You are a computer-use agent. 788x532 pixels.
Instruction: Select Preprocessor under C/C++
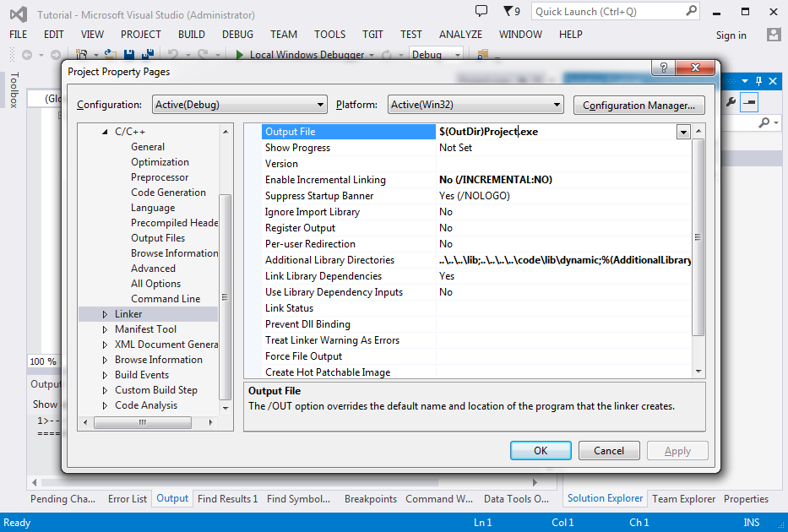[x=160, y=177]
